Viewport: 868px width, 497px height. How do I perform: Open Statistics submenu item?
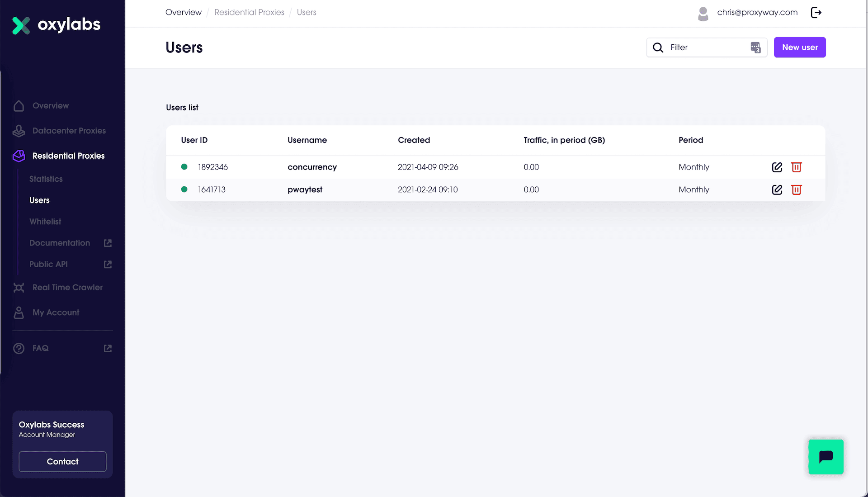46,179
